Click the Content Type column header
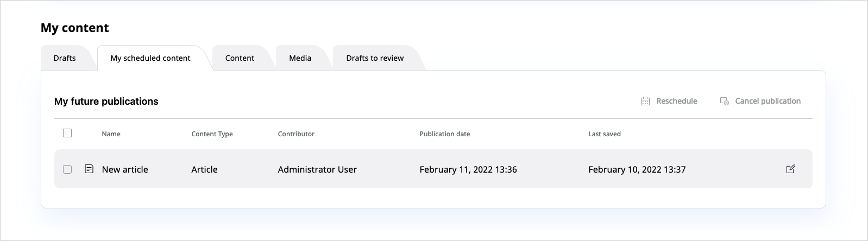This screenshot has height=241, width=868. (212, 134)
